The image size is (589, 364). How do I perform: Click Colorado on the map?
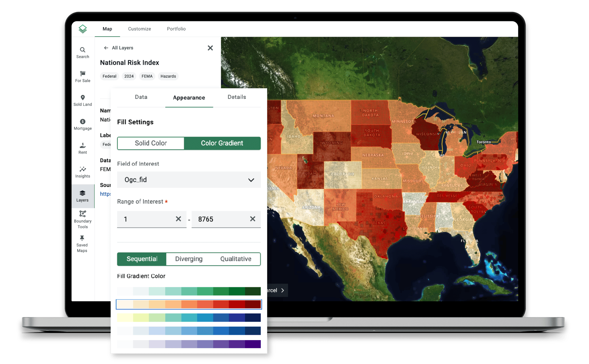click(x=343, y=174)
